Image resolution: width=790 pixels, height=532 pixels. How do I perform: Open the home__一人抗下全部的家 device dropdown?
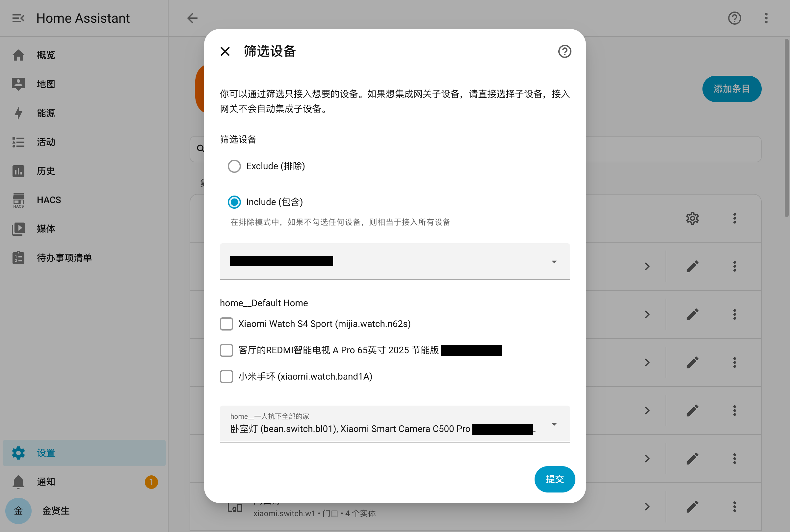[x=395, y=424]
